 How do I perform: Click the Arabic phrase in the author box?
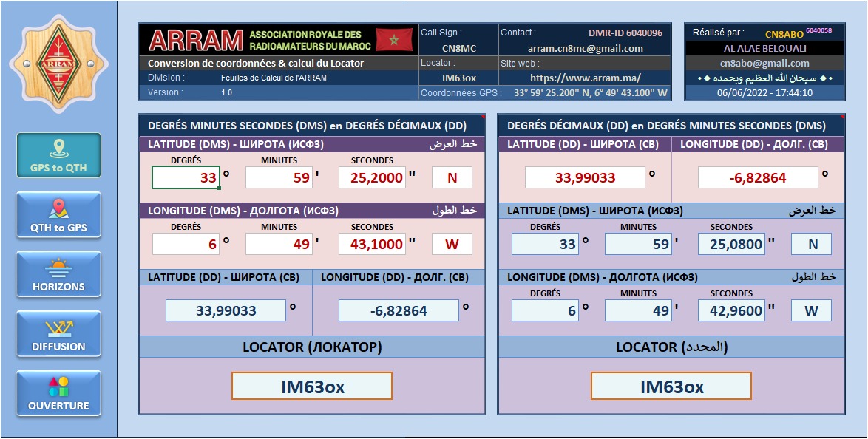click(x=764, y=78)
